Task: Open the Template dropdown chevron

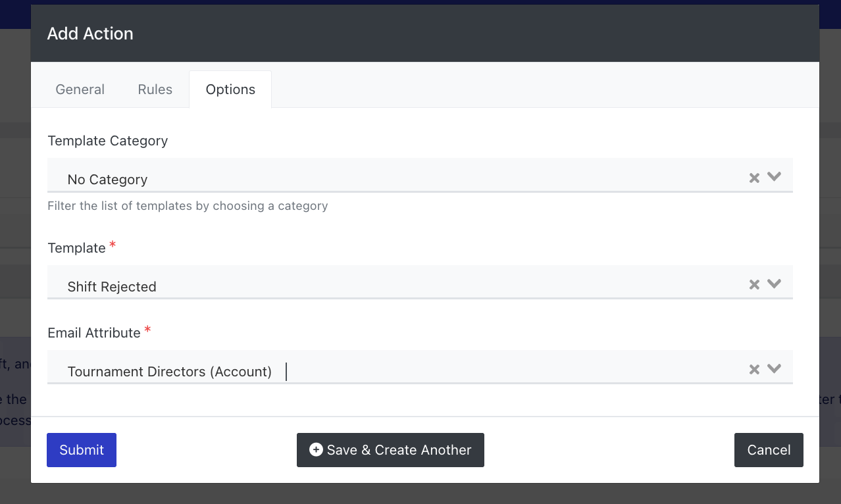Action: pyautogui.click(x=774, y=284)
